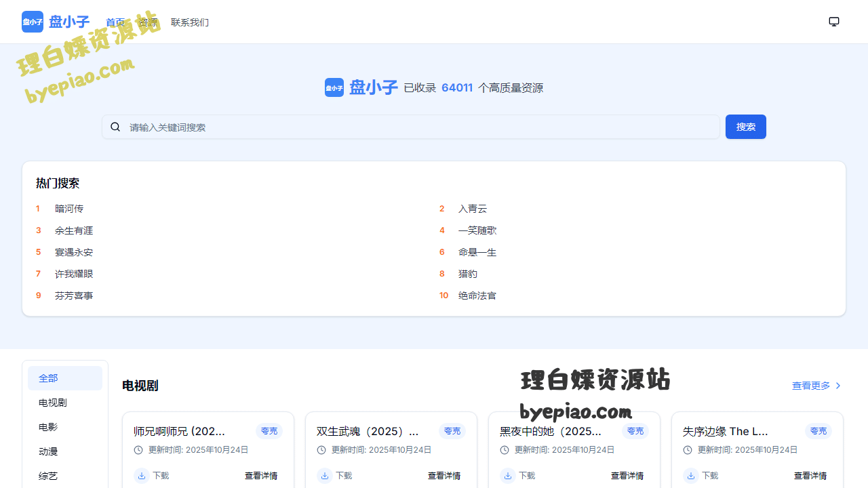Toggle the display theme monitor icon

(x=834, y=22)
